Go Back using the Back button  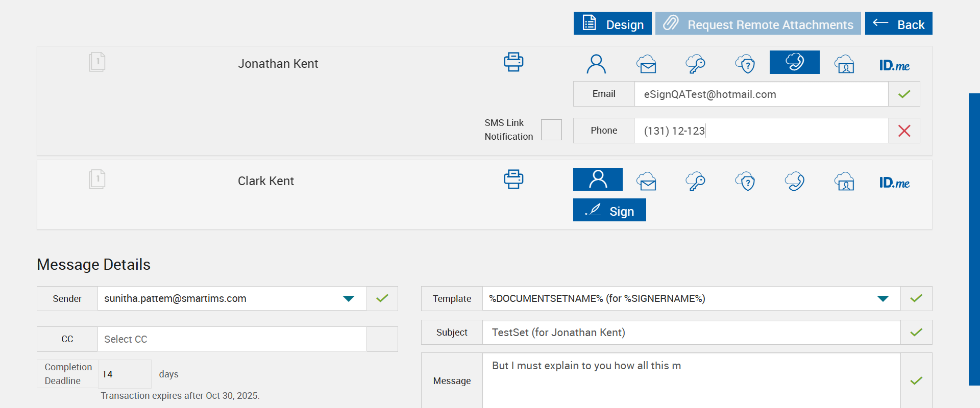coord(898,23)
